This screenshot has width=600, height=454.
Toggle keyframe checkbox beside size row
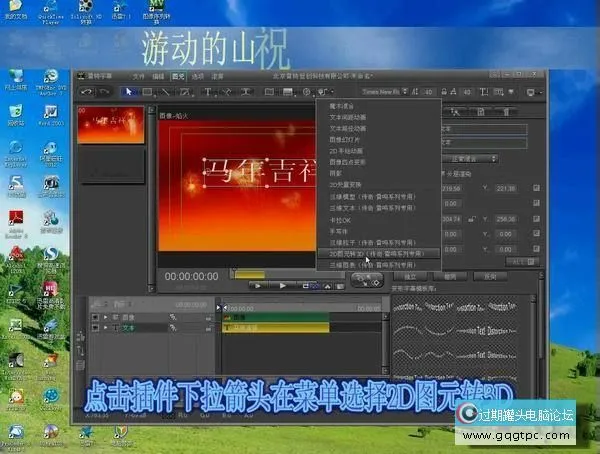(536, 219)
